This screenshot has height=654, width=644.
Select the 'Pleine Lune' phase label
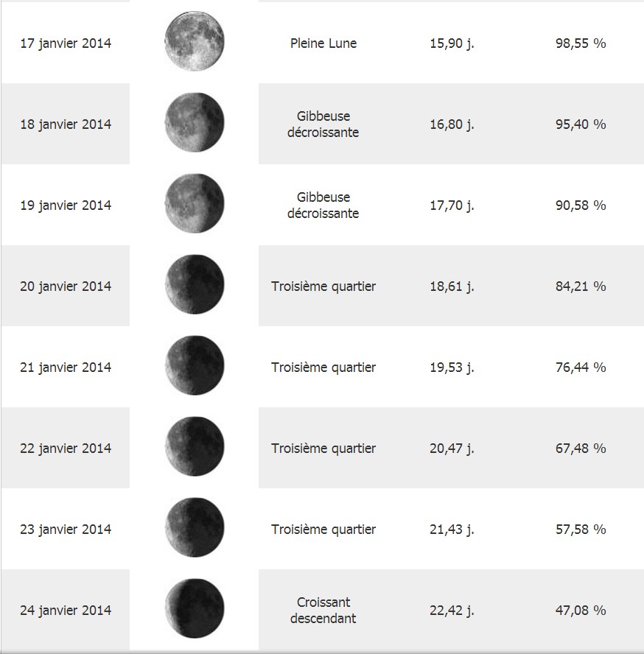(x=323, y=43)
